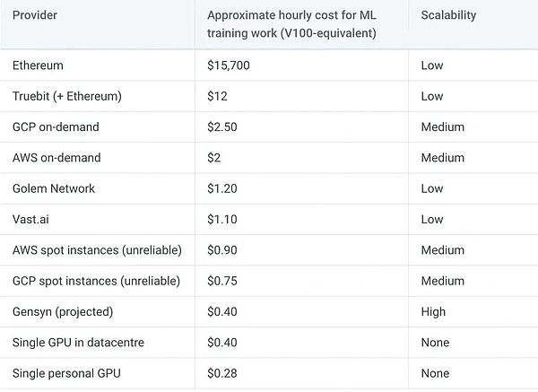Screen dimensions: 538x392
Task: Click the $2.50 cost cell
Action: [x=222, y=126]
